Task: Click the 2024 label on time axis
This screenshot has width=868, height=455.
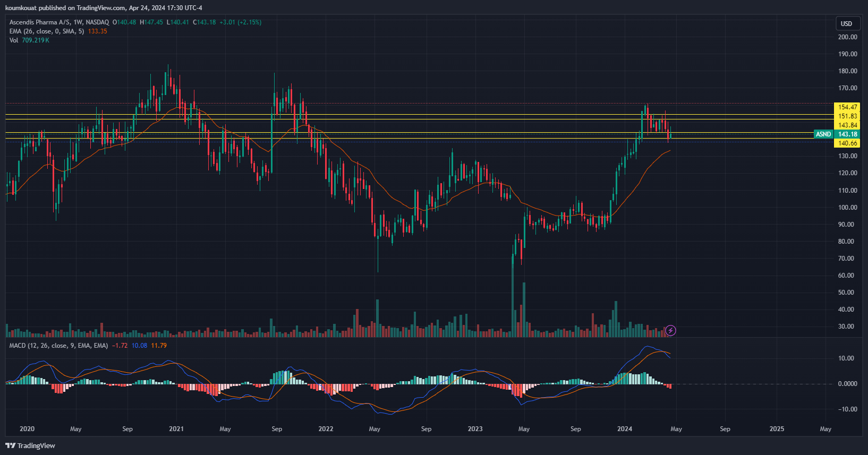Action: [625, 429]
